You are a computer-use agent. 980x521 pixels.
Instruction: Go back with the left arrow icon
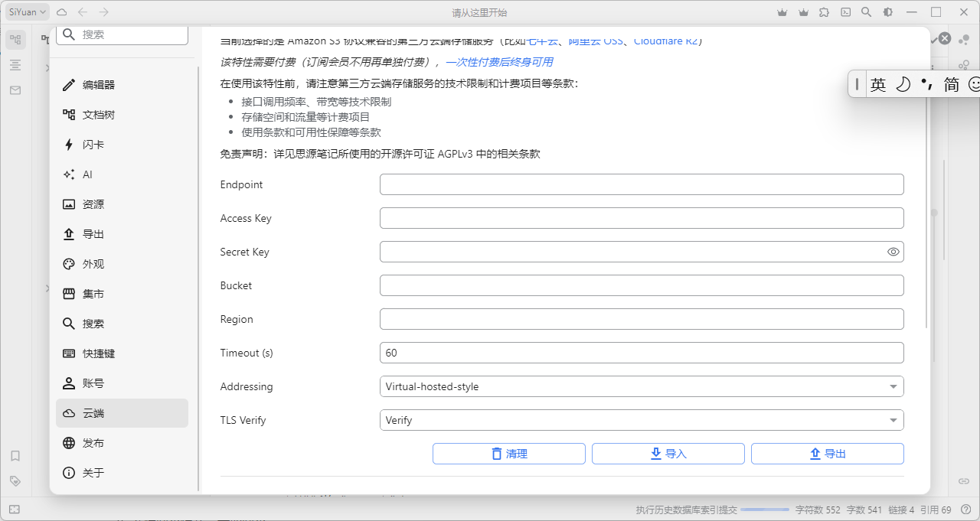coord(83,12)
